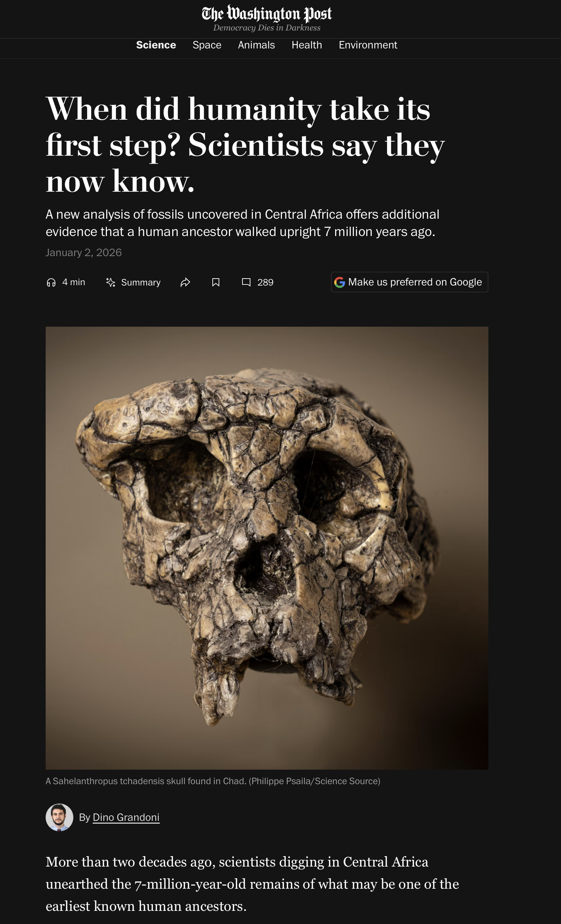Click the headphones listen icon
This screenshot has width=561, height=924.
[x=51, y=282]
